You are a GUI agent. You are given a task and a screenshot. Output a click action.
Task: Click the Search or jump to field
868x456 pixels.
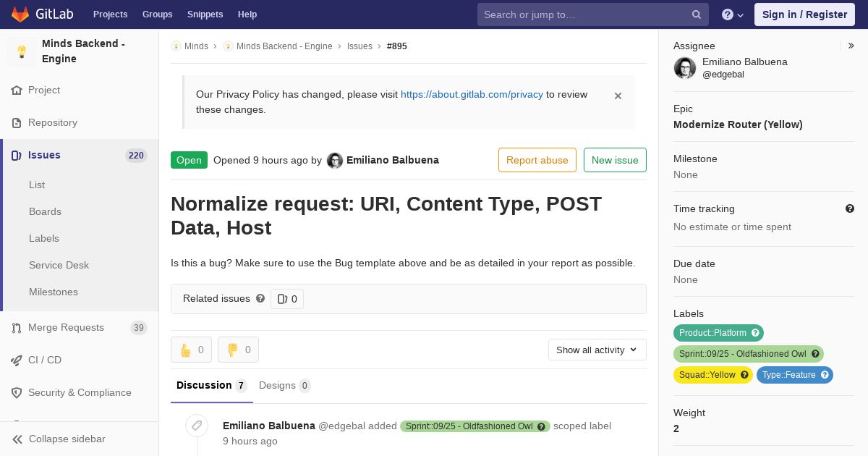pos(586,14)
